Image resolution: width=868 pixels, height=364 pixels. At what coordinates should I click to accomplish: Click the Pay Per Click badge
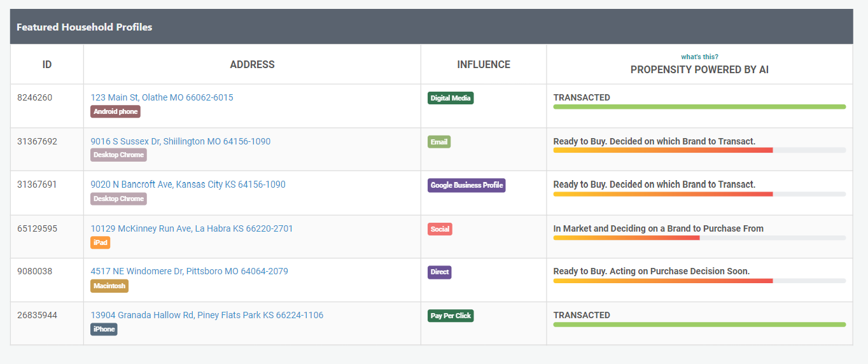[x=451, y=316]
